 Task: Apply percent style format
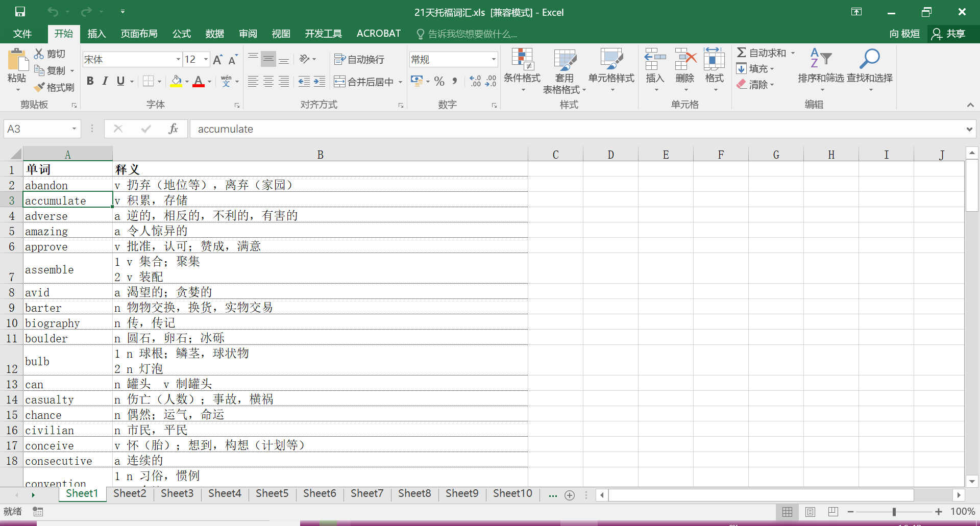pos(439,82)
